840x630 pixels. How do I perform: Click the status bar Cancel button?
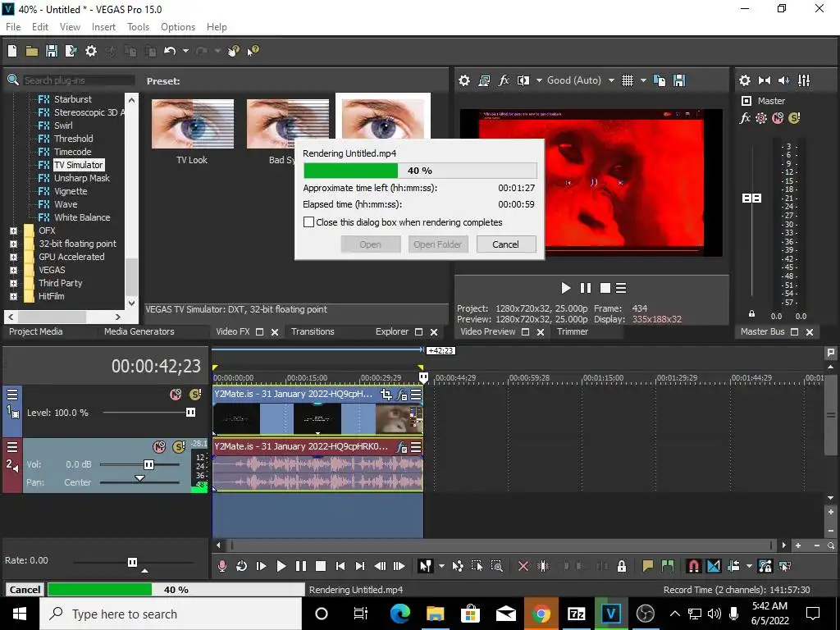[25, 590]
